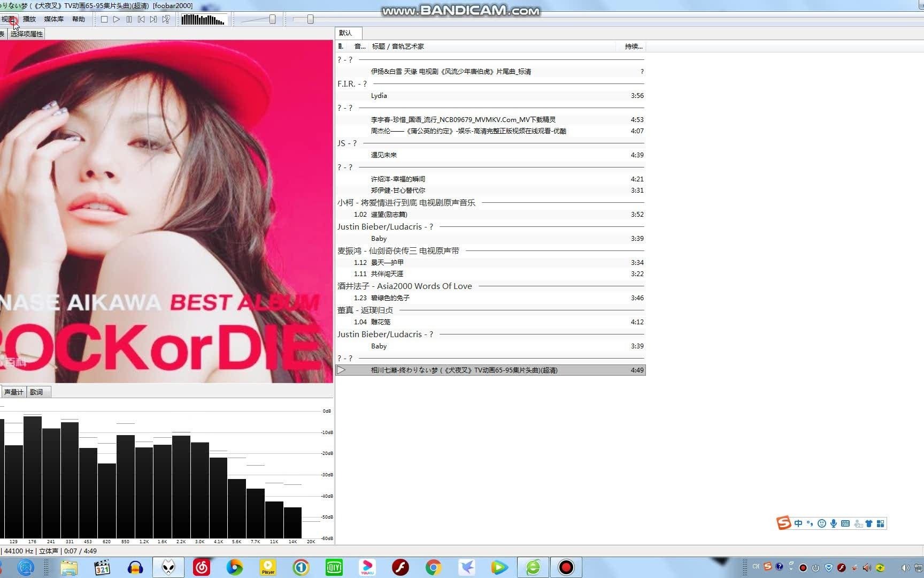Open Adobe Flash taskbar icon
The height and width of the screenshot is (578, 924).
tap(401, 567)
